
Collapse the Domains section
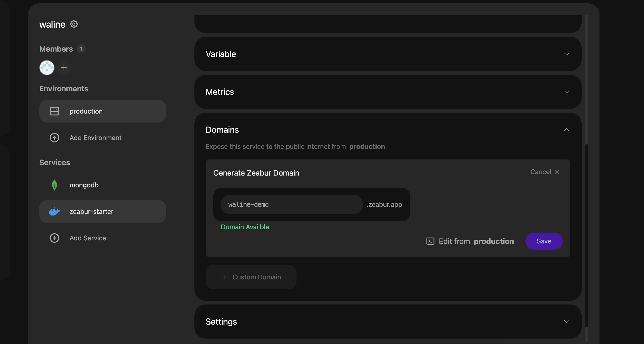[x=566, y=130]
